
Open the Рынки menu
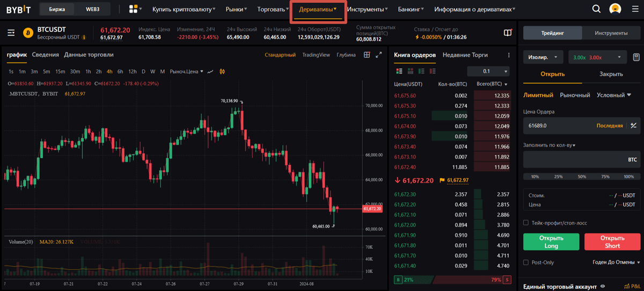[237, 9]
